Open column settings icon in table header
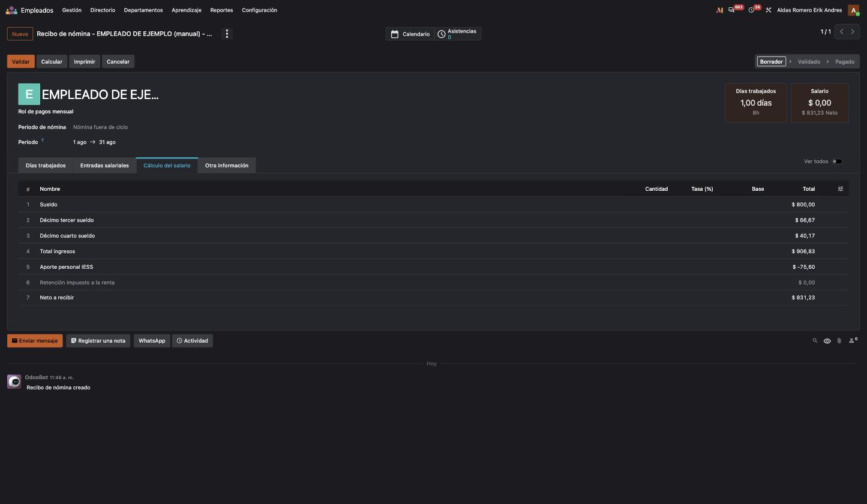The image size is (867, 504). pos(840,189)
